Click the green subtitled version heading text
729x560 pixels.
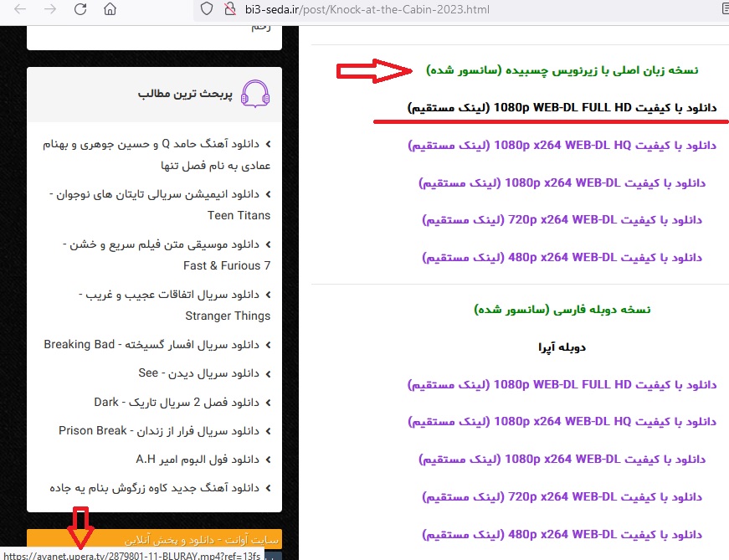click(562, 70)
